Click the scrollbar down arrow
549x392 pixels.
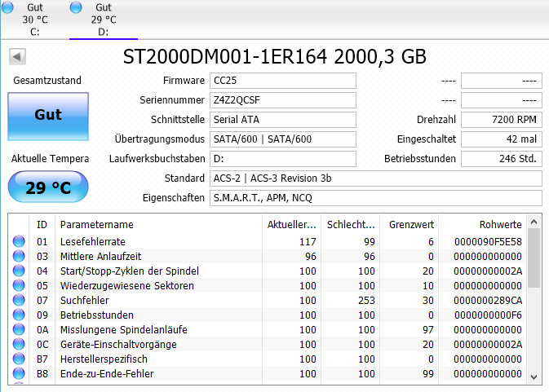[x=534, y=377]
